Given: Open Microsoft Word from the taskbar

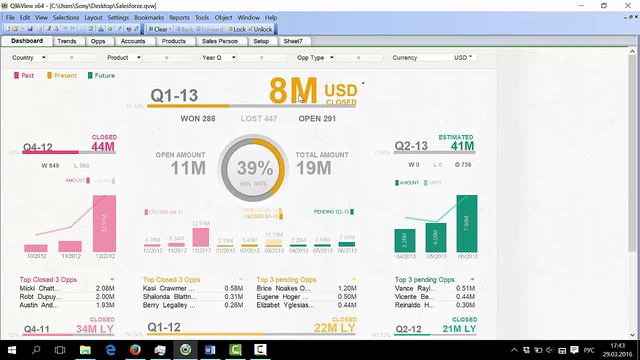Looking at the screenshot, I should click(210, 350).
